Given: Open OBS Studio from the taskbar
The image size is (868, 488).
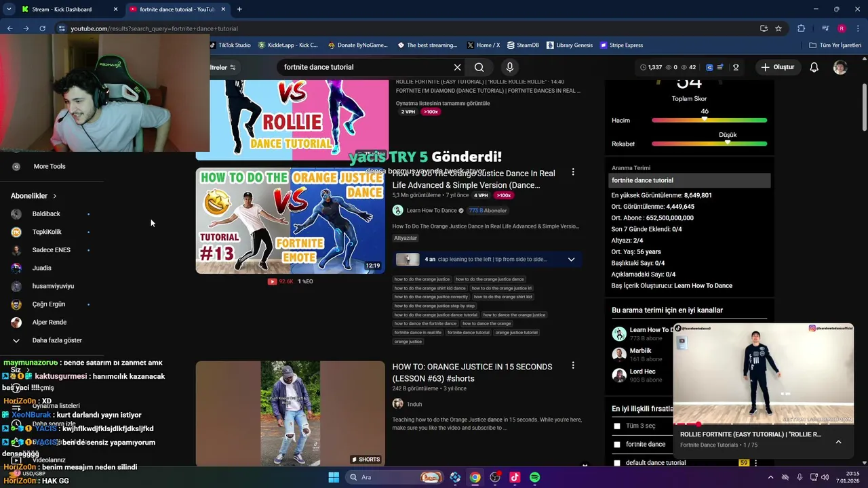Looking at the screenshot, I should 495,477.
